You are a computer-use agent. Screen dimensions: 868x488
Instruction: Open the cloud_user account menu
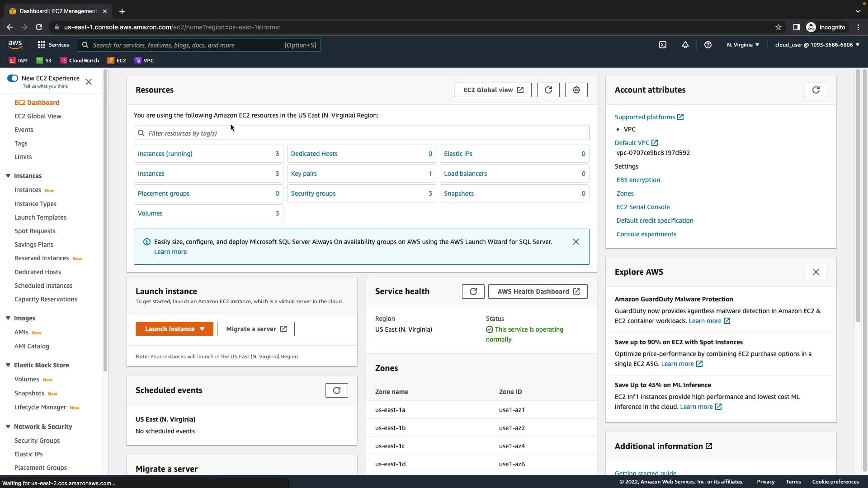coord(817,45)
